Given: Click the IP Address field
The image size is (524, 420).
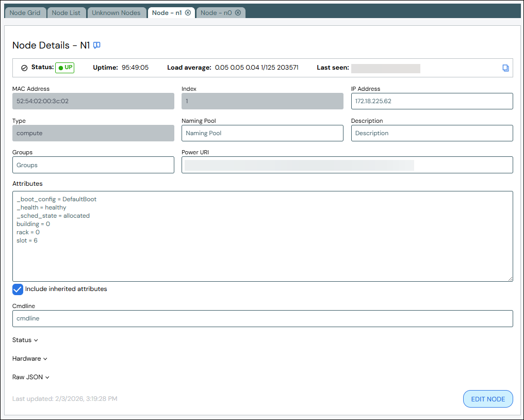Looking at the screenshot, I should point(432,101).
